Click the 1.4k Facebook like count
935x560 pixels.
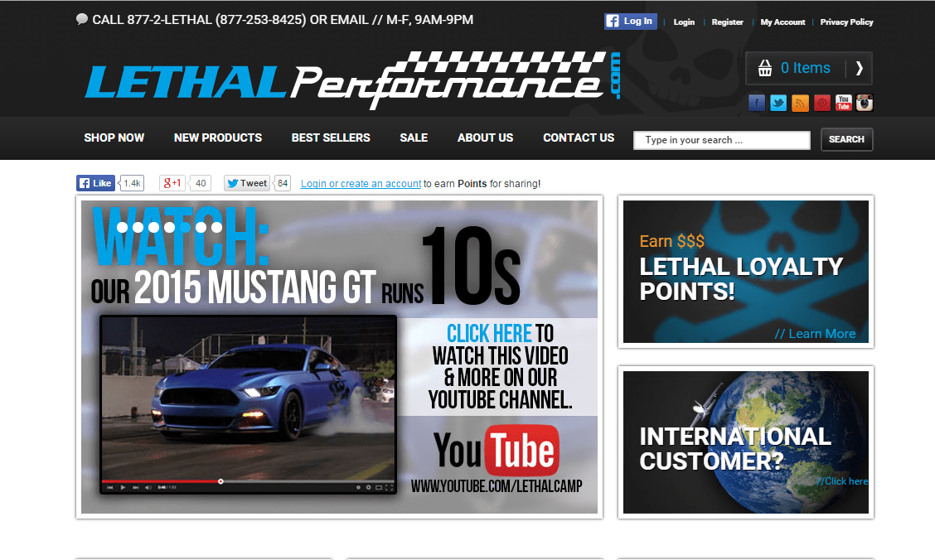point(132,183)
